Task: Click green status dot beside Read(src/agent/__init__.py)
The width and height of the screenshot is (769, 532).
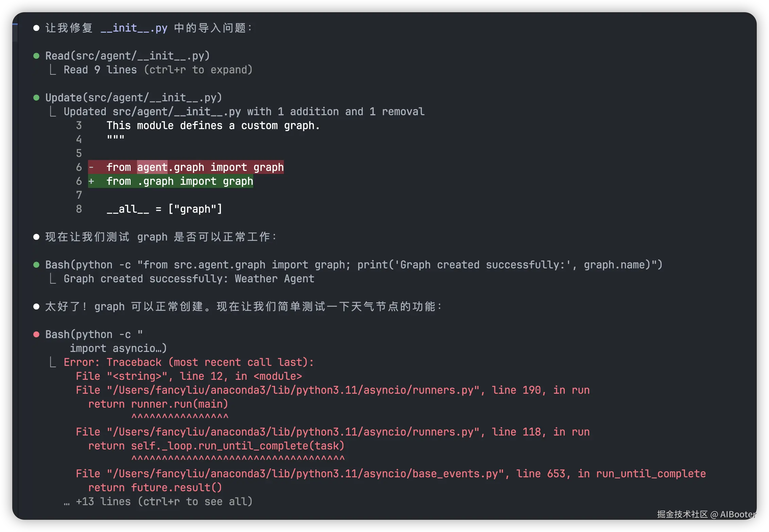Action: (x=36, y=56)
